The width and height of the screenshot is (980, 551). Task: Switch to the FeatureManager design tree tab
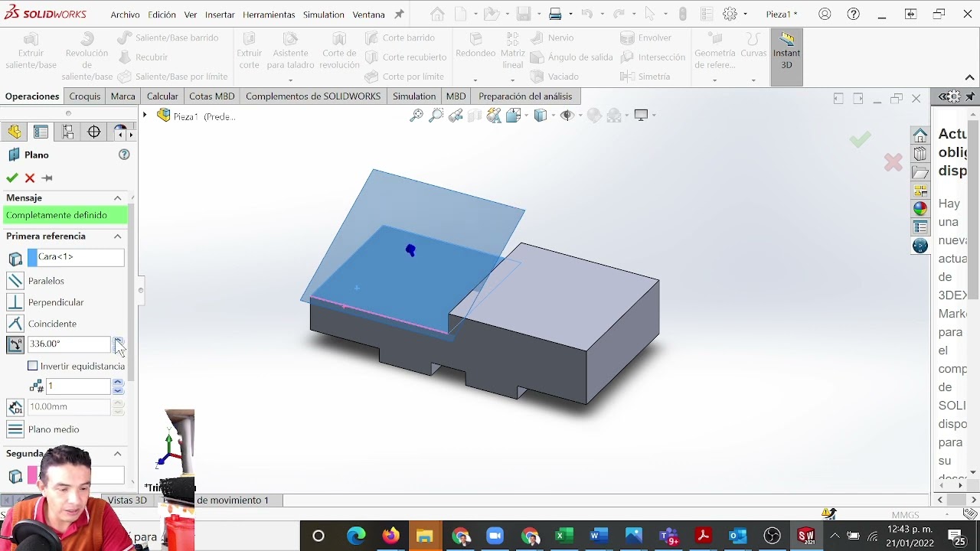pos(15,132)
